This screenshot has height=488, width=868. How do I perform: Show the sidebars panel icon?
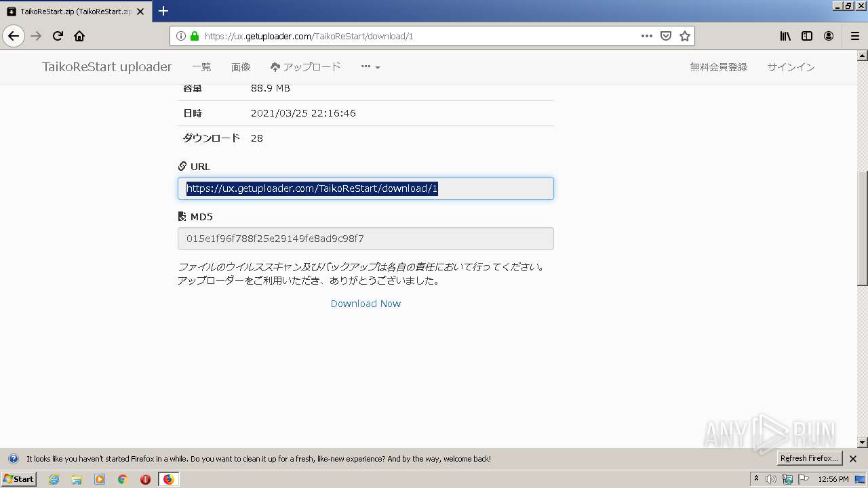[807, 36]
